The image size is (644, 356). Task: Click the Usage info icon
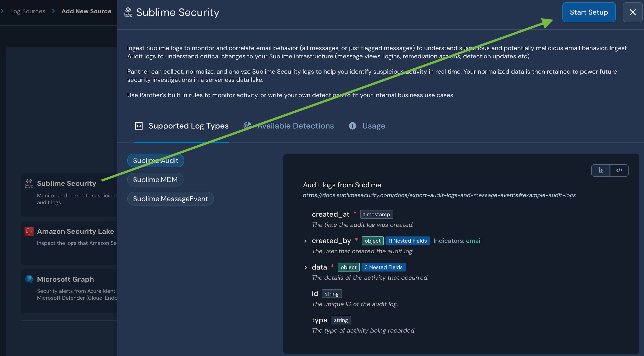[353, 126]
